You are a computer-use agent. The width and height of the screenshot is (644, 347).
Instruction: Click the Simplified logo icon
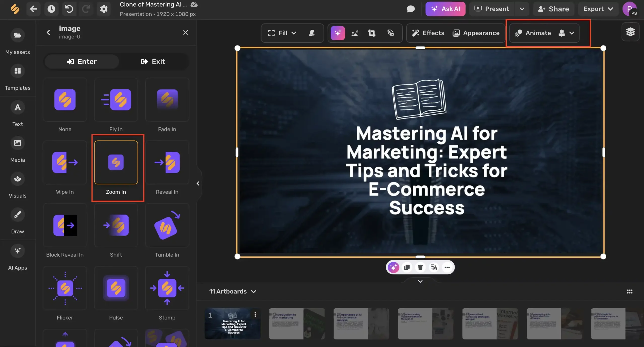pos(15,9)
